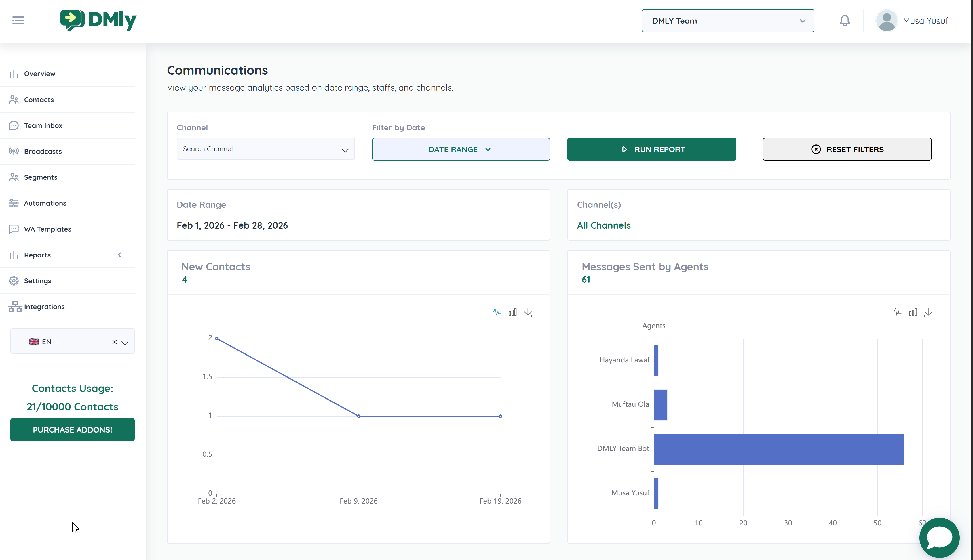The height and width of the screenshot is (560, 973).
Task: Click the Musa Yusuf profile avatar
Action: [x=886, y=21]
